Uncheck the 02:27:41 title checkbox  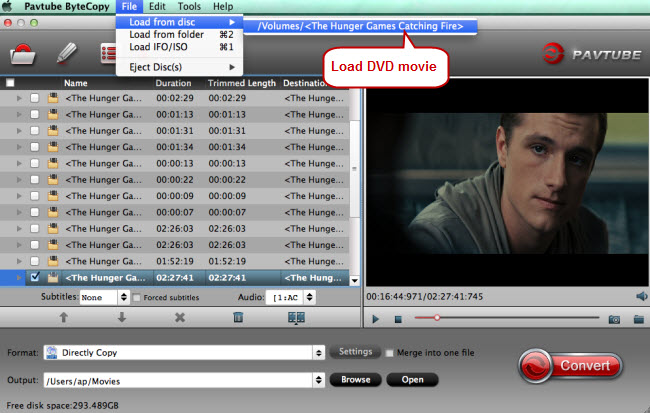click(35, 277)
